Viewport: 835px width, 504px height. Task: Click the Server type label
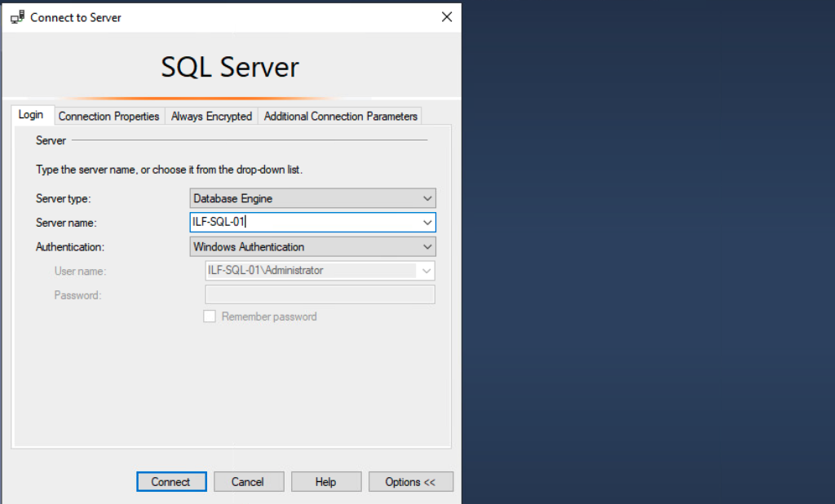click(x=64, y=198)
